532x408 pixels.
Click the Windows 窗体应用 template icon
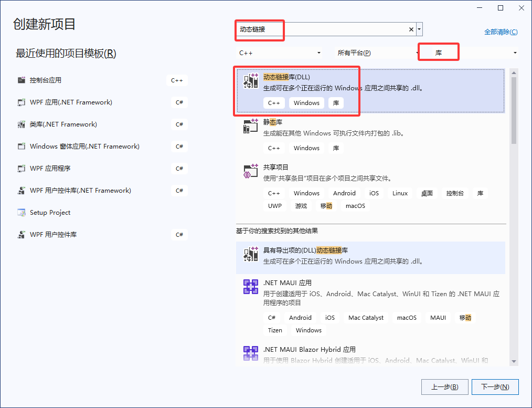click(22, 147)
